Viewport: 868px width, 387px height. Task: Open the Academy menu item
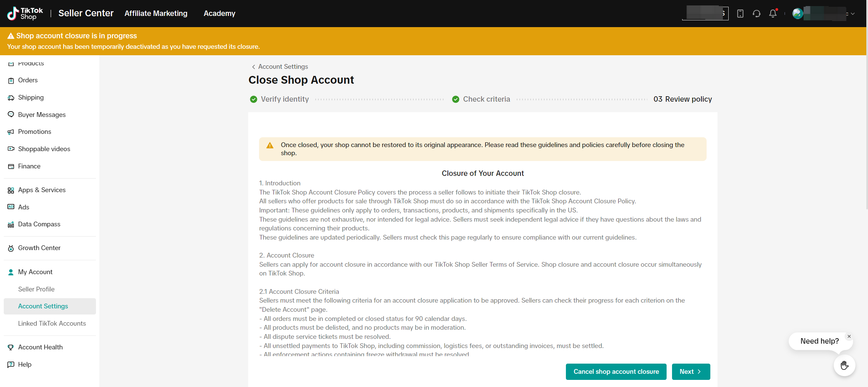pos(219,14)
